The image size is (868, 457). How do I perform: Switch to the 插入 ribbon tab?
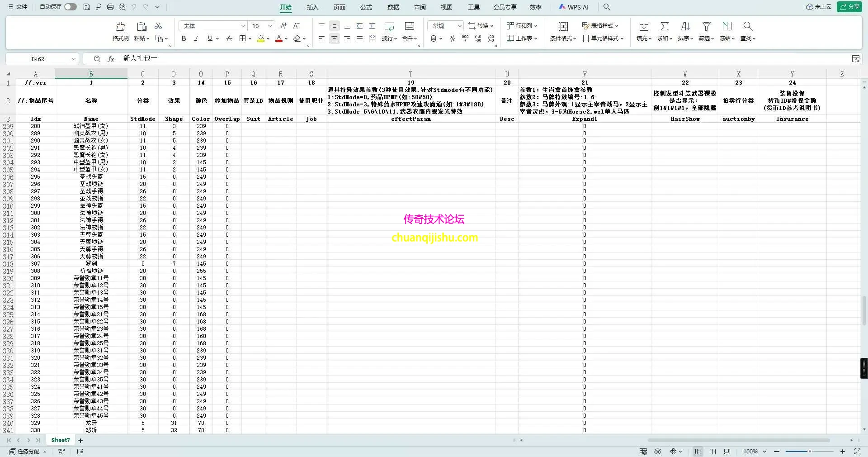[x=312, y=7]
